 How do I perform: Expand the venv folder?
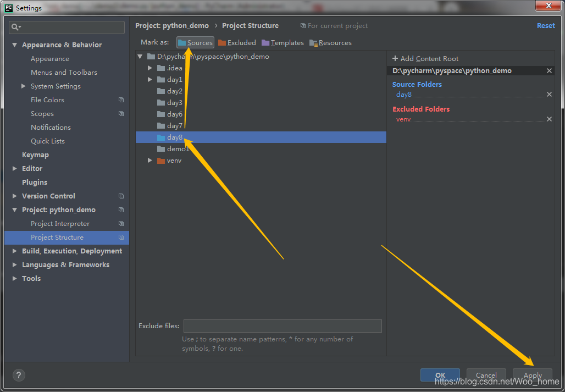pos(150,161)
